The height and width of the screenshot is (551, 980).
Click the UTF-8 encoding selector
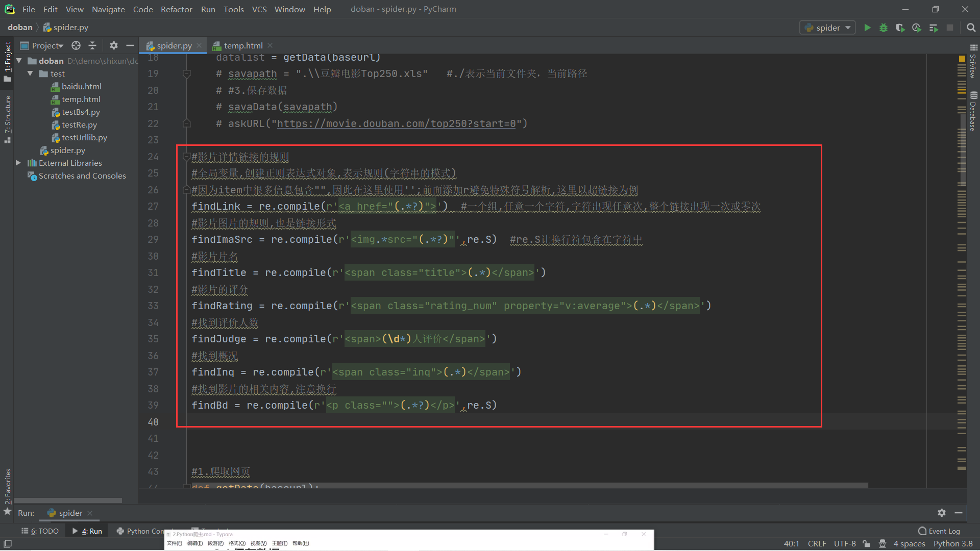pos(845,544)
